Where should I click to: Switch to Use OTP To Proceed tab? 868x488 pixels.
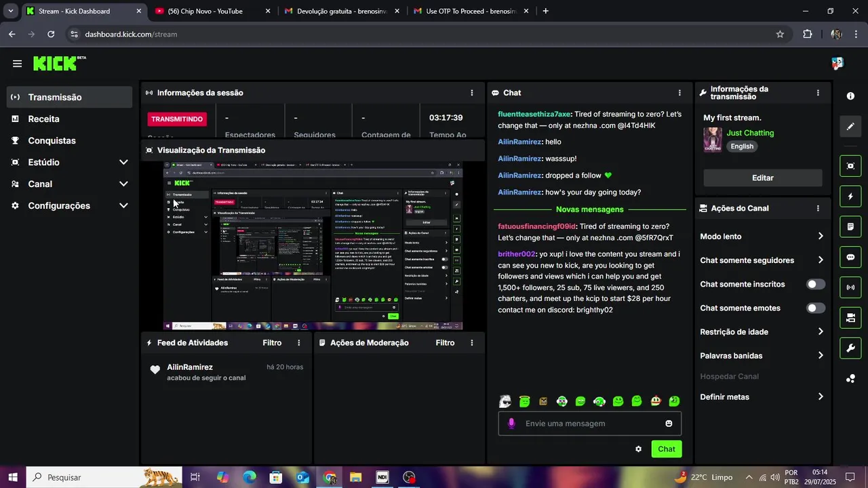[x=471, y=11]
